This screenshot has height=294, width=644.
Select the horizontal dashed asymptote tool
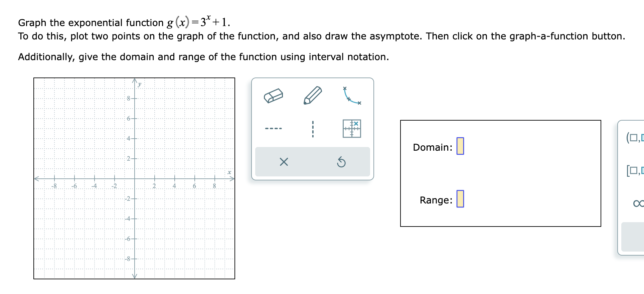point(273,128)
